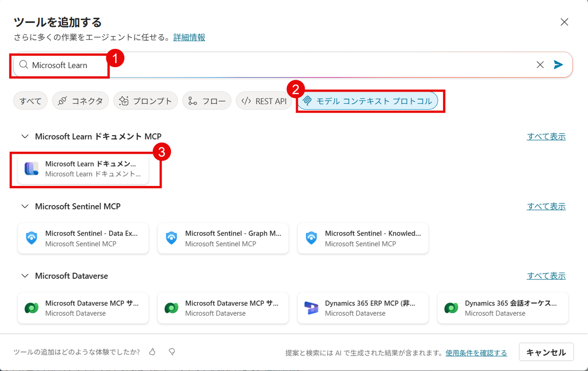Click the Dynamics 365 会話オーケス icon
The image size is (588, 371).
(x=451, y=308)
